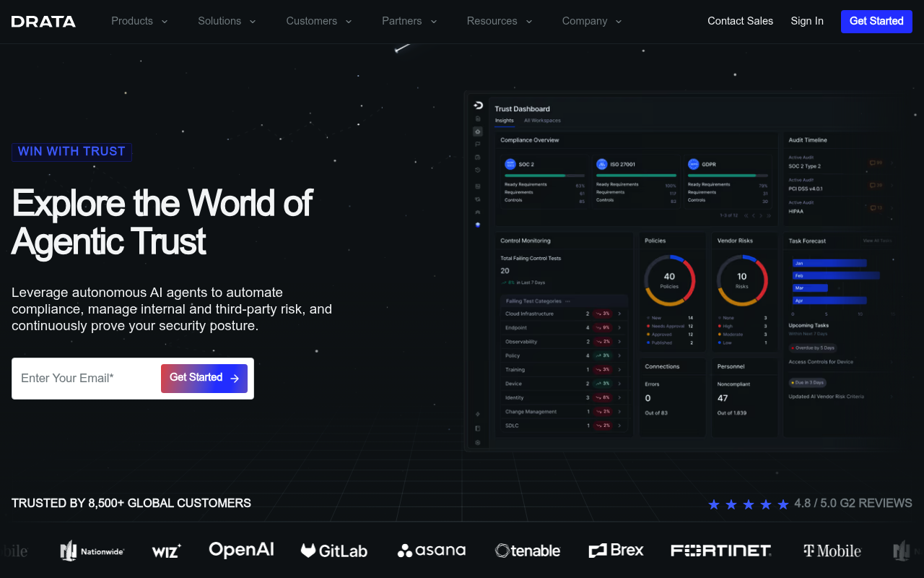The image size is (924, 578).
Task: Open the Nationwide customer logo
Action: [x=92, y=551]
